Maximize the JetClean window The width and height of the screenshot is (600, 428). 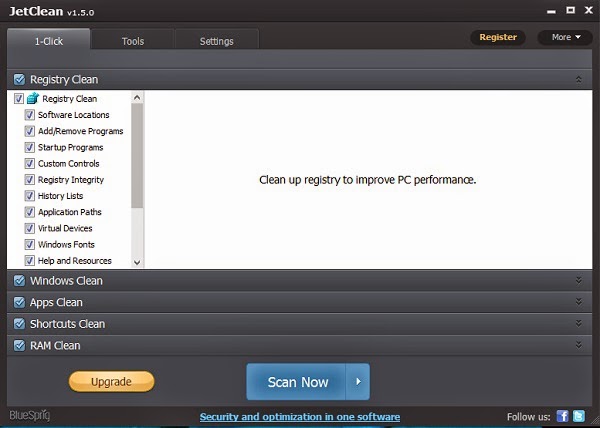pos(570,10)
